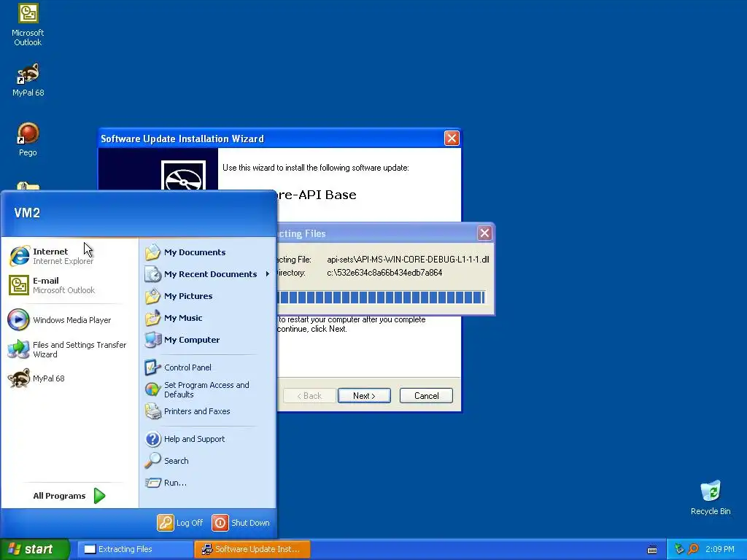
Task: Click the directory path c:\532e634c8a66b434edb7a864
Action: click(x=384, y=273)
